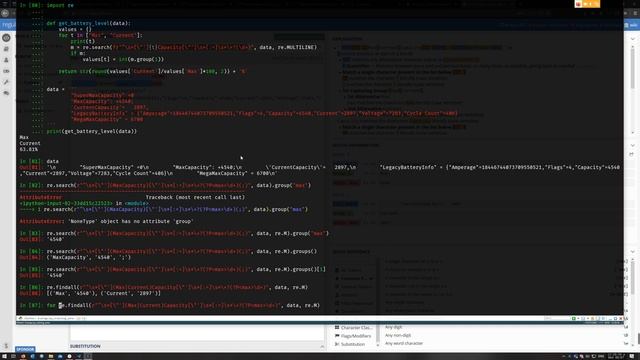Open the live chat icon in regex101 sidebar
The image size is (640, 360).
(6, 93)
